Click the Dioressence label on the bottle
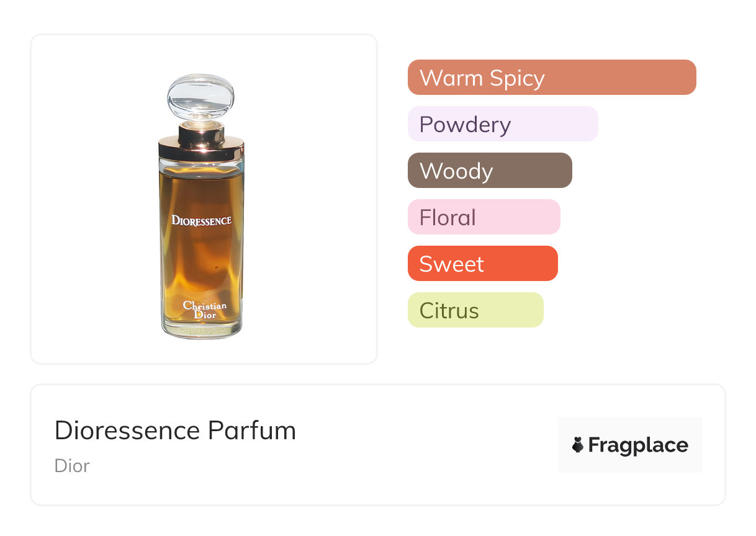 click(x=201, y=220)
